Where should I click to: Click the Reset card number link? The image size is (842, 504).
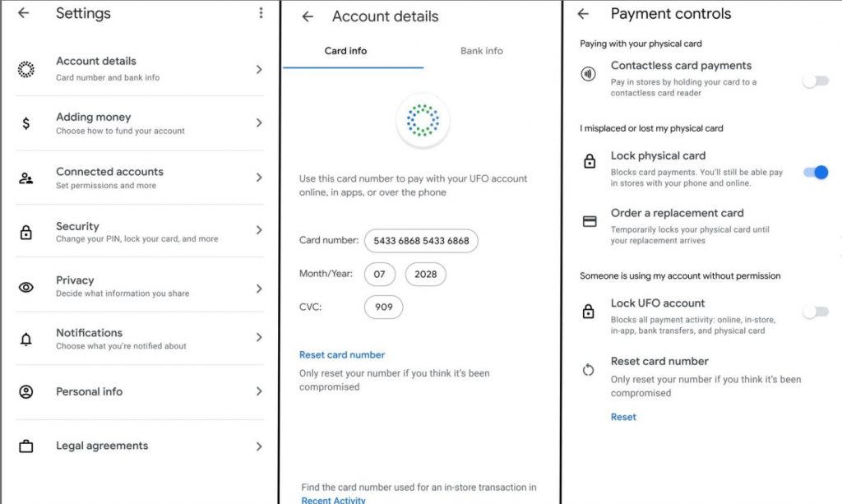point(342,355)
